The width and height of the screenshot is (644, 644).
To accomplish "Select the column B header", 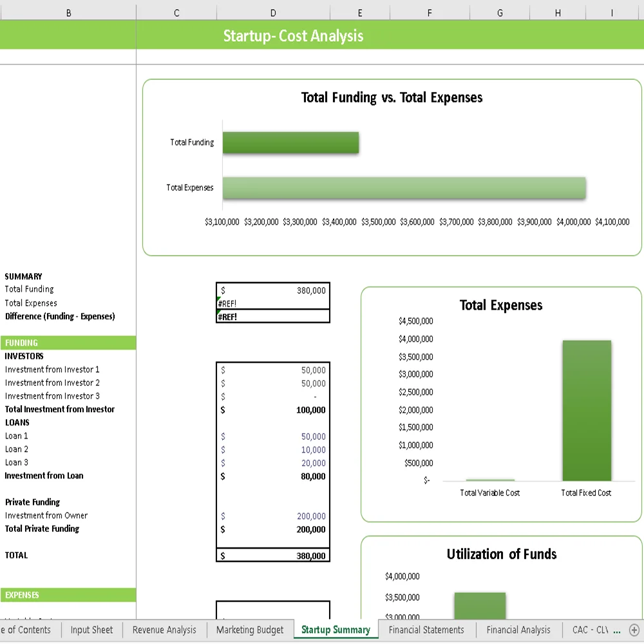I will 68,12.
